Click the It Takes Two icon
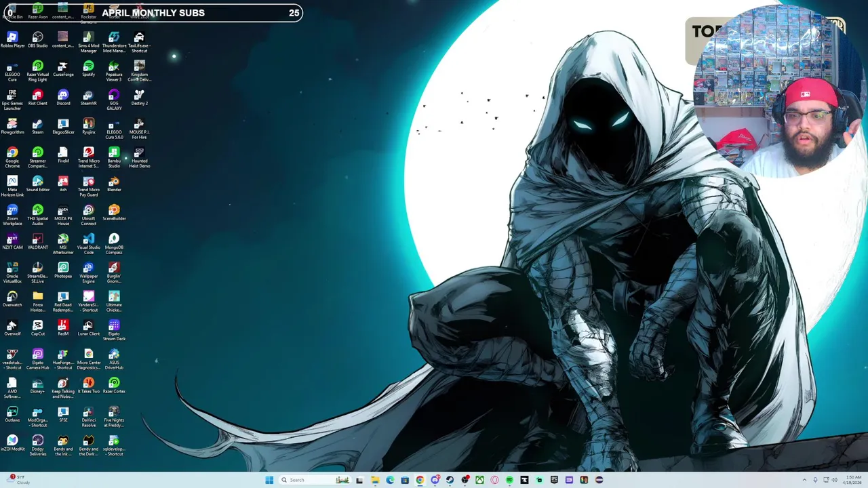Image resolution: width=868 pixels, height=488 pixels. pos(88,386)
